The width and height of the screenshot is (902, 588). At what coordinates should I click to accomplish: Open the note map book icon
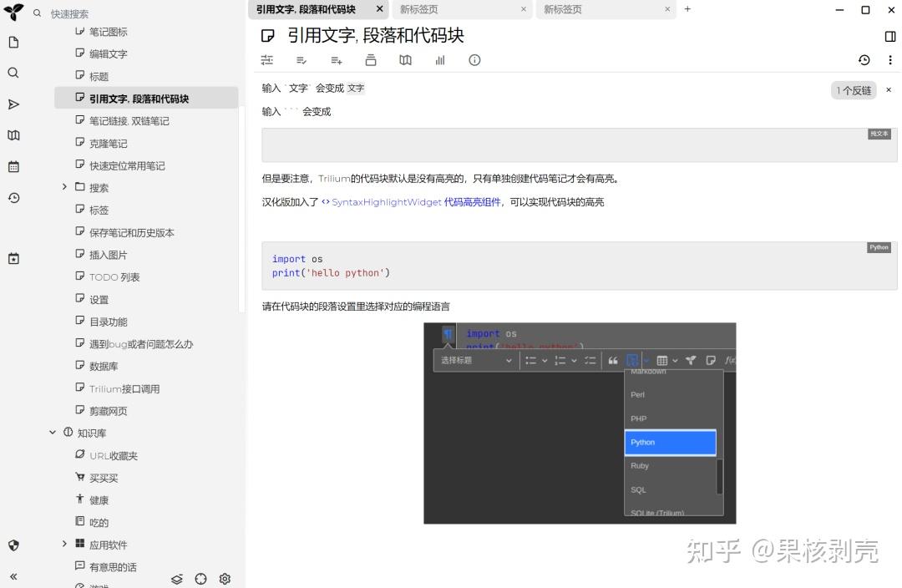tap(406, 60)
